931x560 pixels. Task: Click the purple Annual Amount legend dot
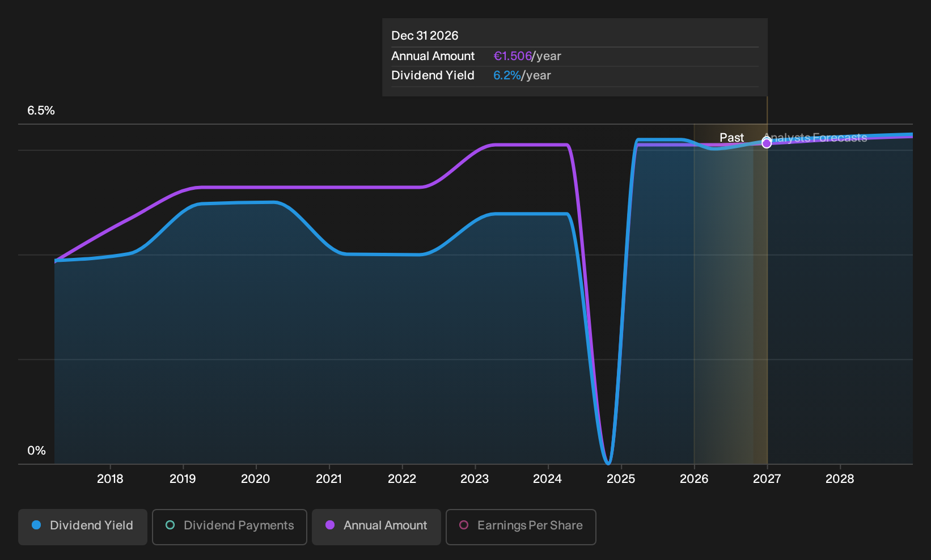pyautogui.click(x=330, y=525)
